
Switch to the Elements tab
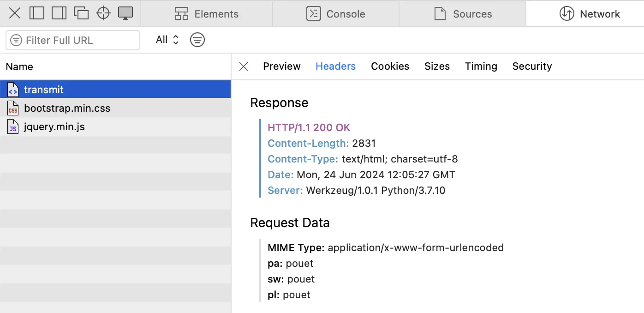(x=207, y=14)
